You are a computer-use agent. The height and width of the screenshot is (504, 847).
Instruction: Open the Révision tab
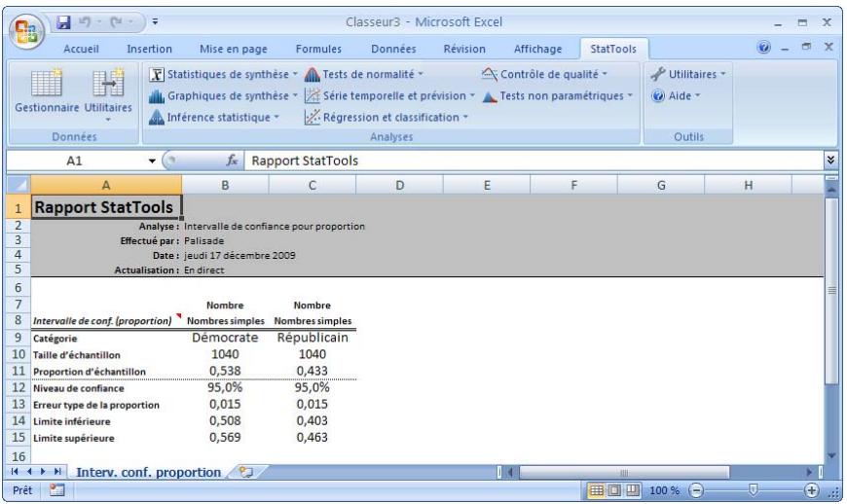[464, 49]
